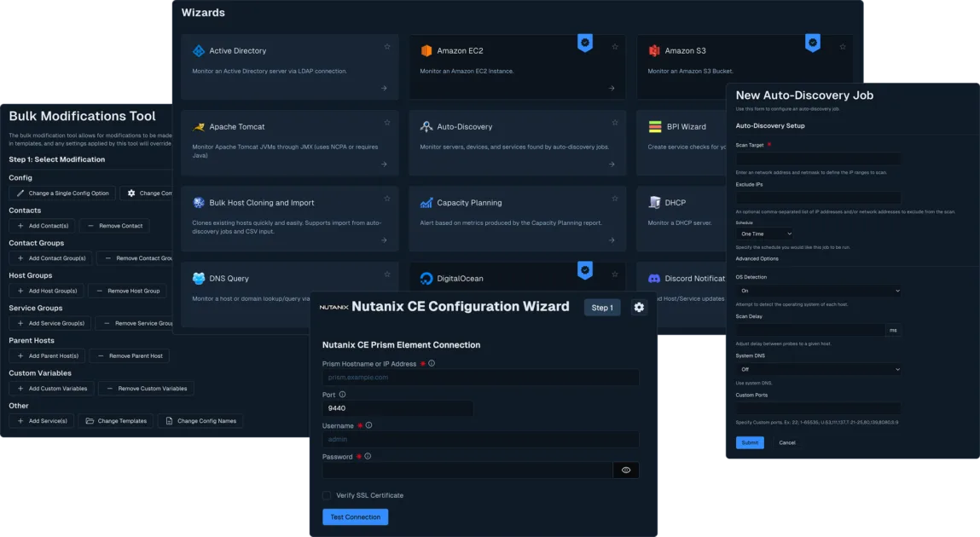This screenshot has height=537, width=980.
Task: Click the DNS Query wizard icon
Action: [199, 279]
